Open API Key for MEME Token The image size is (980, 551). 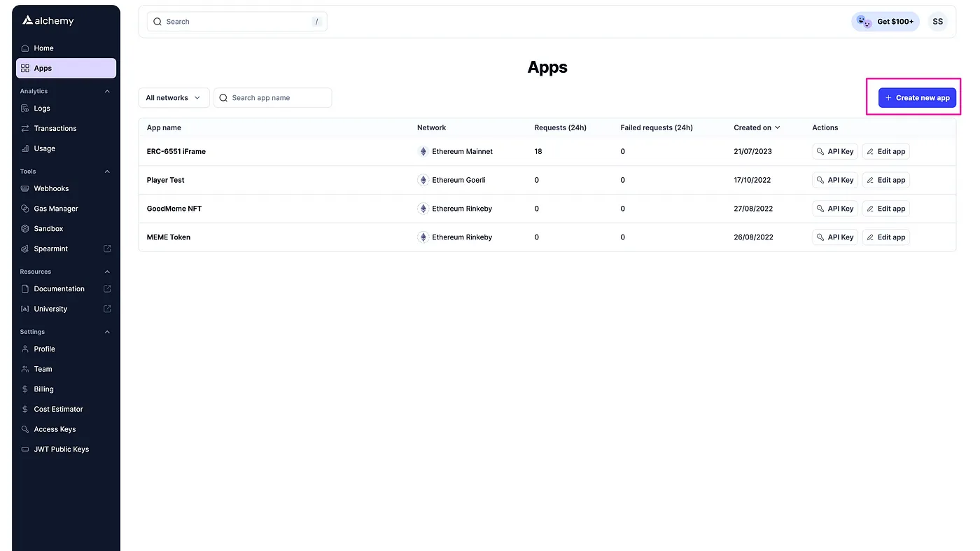pos(835,237)
